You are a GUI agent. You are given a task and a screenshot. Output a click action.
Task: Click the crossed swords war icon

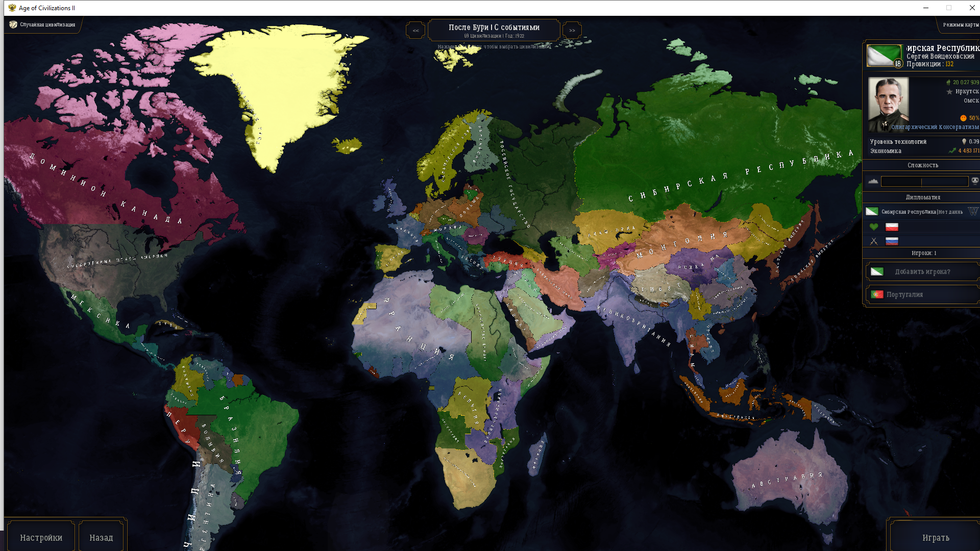coord(874,241)
